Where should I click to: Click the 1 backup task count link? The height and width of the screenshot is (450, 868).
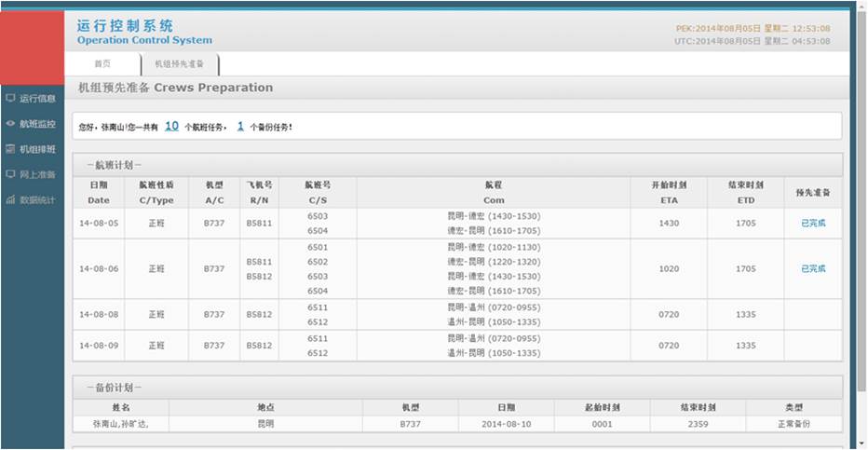click(240, 126)
